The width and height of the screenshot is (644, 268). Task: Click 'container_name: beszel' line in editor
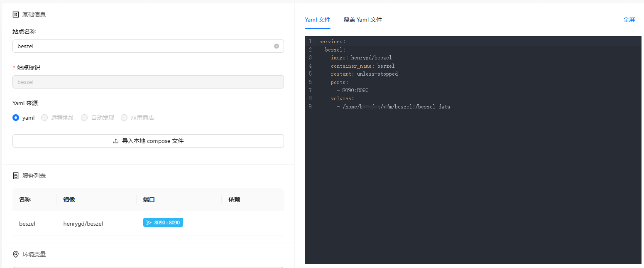coord(362,66)
